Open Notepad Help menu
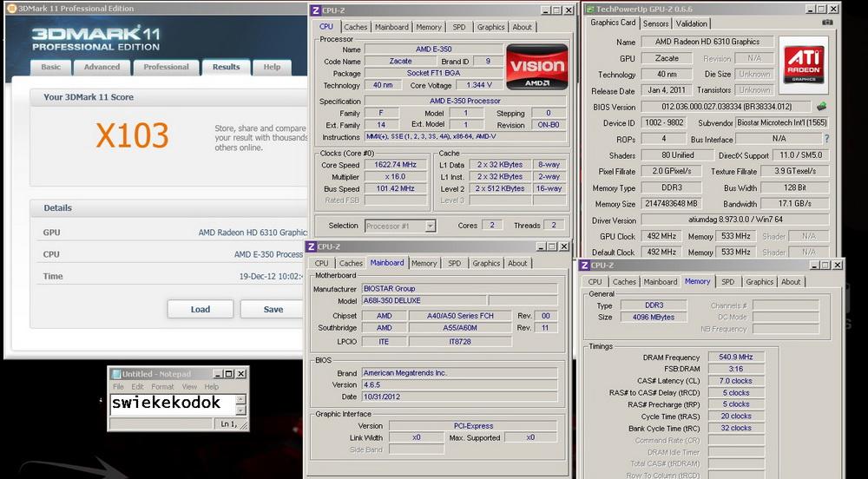This screenshot has height=479, width=868. click(x=212, y=387)
